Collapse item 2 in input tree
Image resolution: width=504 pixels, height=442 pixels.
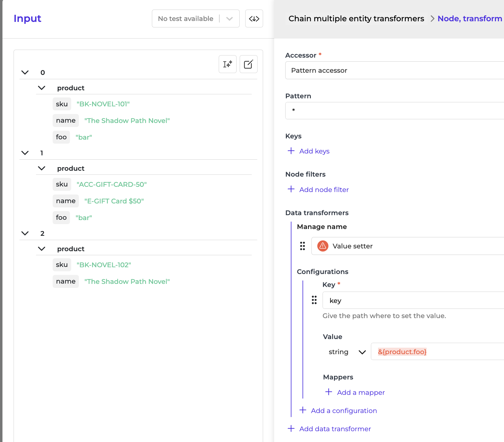point(25,233)
